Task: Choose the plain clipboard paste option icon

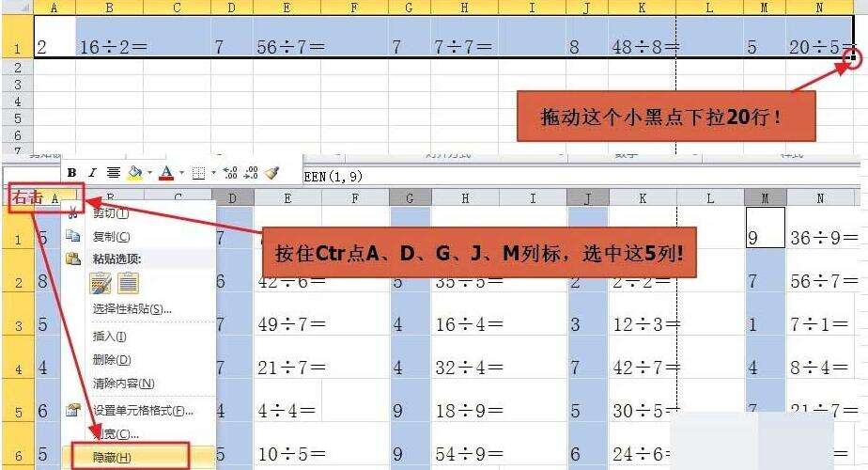Action: [128, 283]
